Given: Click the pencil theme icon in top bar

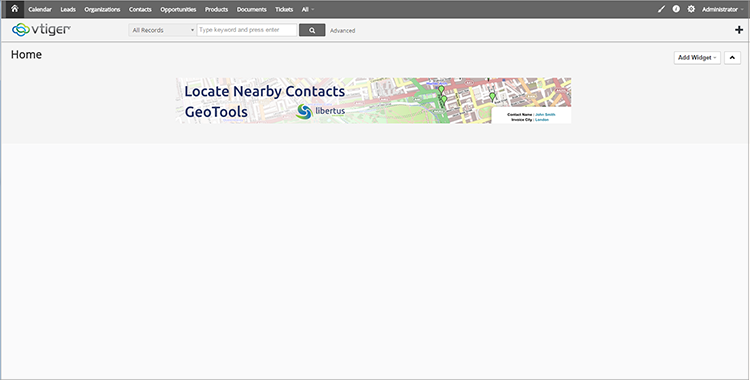Looking at the screenshot, I should pyautogui.click(x=661, y=9).
